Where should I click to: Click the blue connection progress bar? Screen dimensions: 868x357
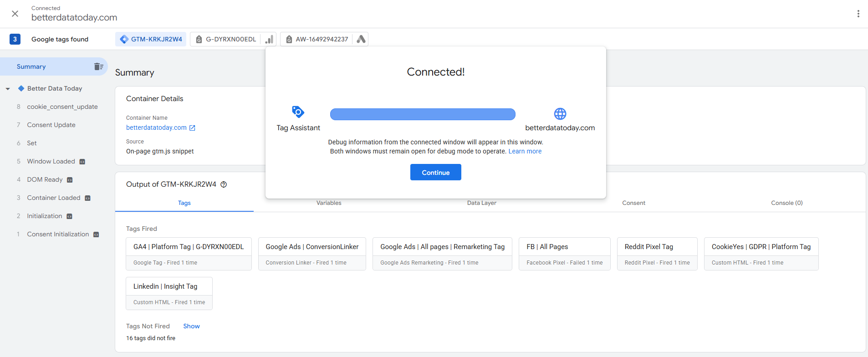click(423, 114)
